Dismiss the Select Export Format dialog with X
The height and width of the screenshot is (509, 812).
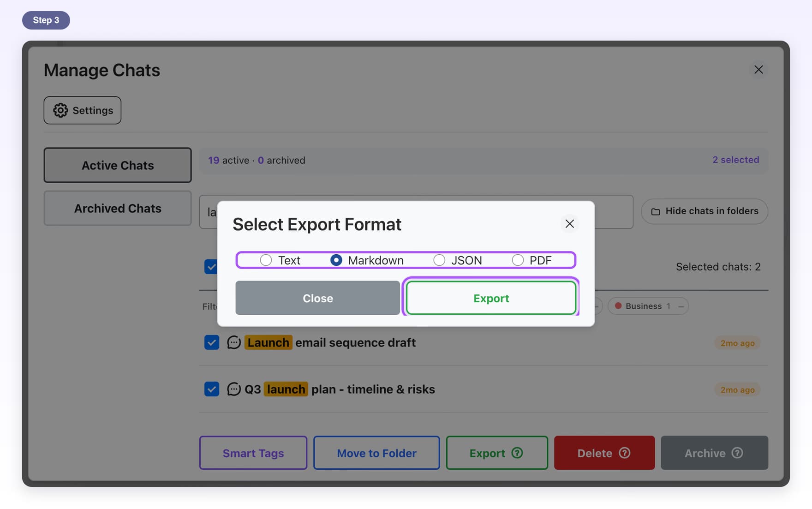pyautogui.click(x=570, y=224)
